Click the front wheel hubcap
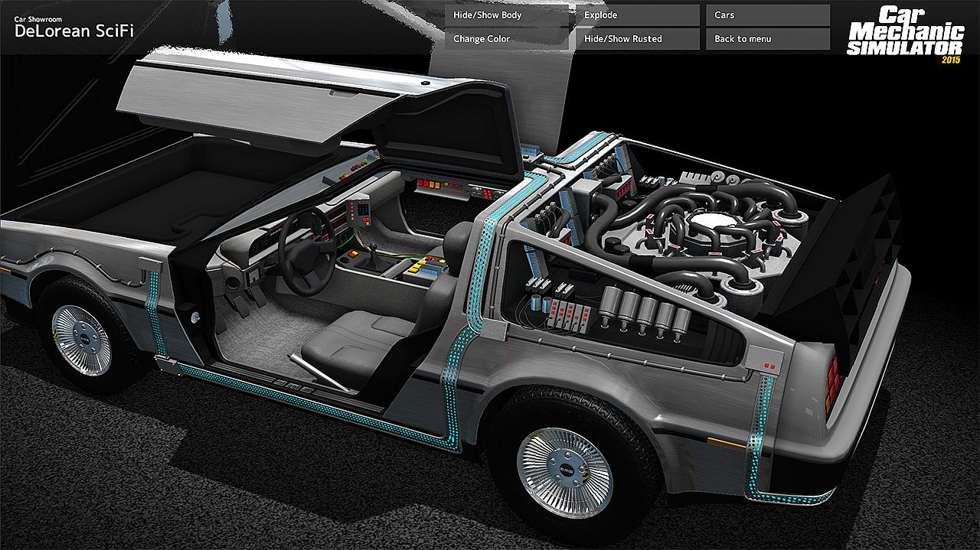 [x=80, y=340]
